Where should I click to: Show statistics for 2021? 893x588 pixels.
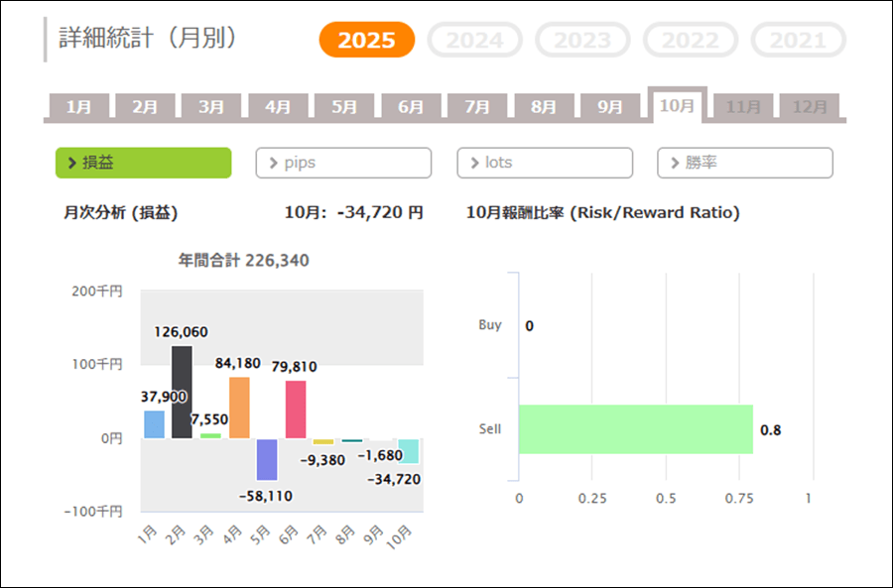click(x=798, y=41)
